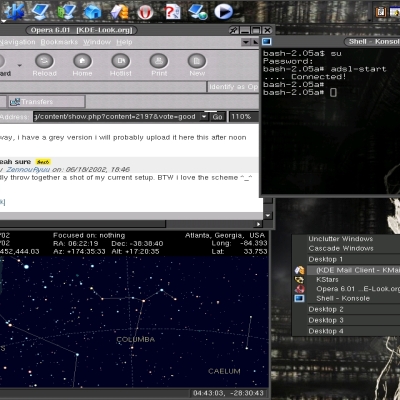Click the COLUMBA constellation label in KStars
Viewport: 400px width, 400px height.
pos(136,340)
